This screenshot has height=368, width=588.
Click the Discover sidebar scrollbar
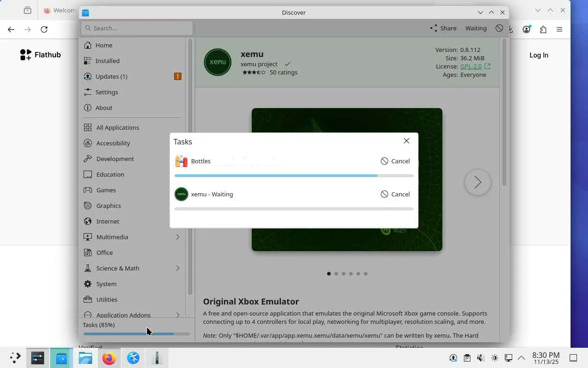pyautogui.click(x=190, y=167)
